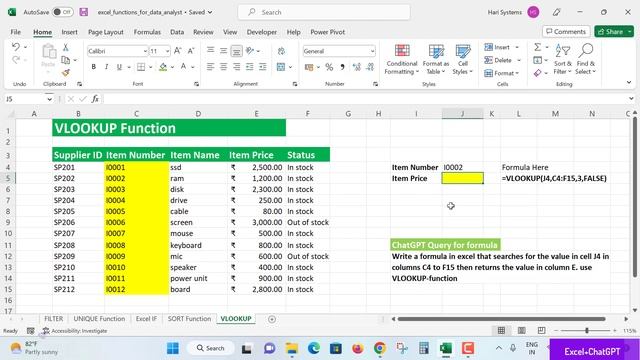Click the Name Box showing J5
Viewport: 640px width, 360px height.
coord(24,99)
